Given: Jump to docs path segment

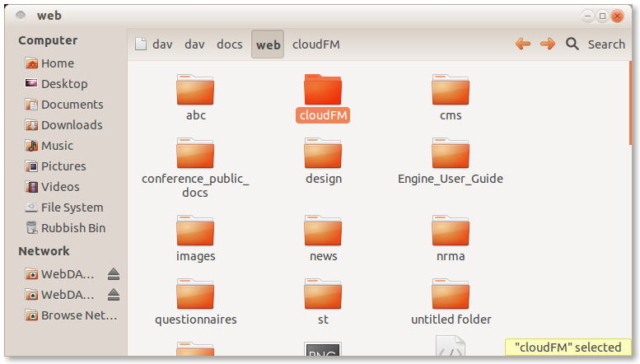Looking at the screenshot, I should click(x=229, y=44).
